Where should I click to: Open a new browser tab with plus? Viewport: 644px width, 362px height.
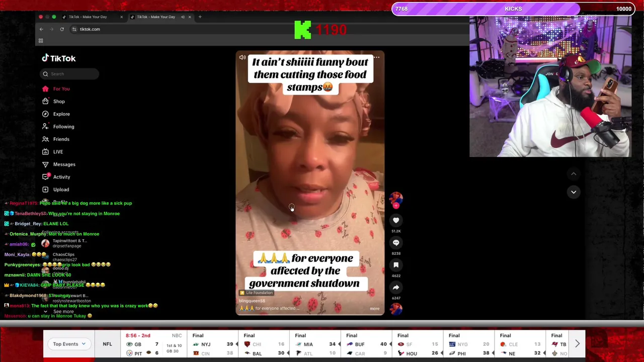[200, 17]
